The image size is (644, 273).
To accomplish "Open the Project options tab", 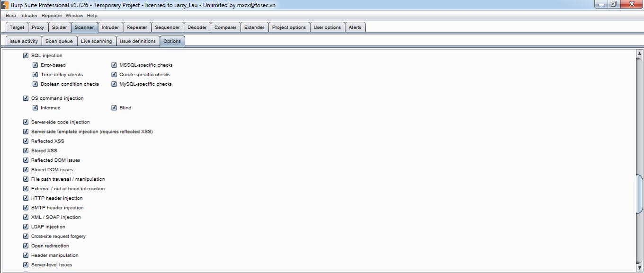I will 289,27.
